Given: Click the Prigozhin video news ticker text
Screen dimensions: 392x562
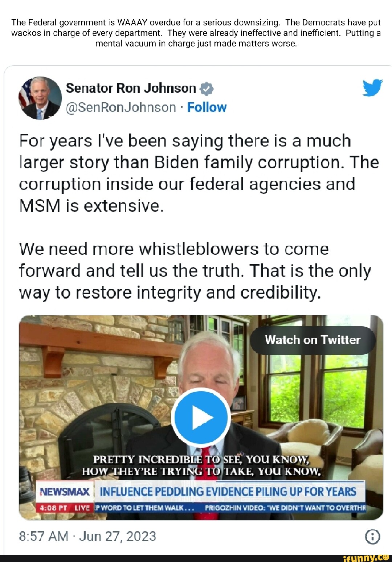Looking at the screenshot, I should coord(285,508).
